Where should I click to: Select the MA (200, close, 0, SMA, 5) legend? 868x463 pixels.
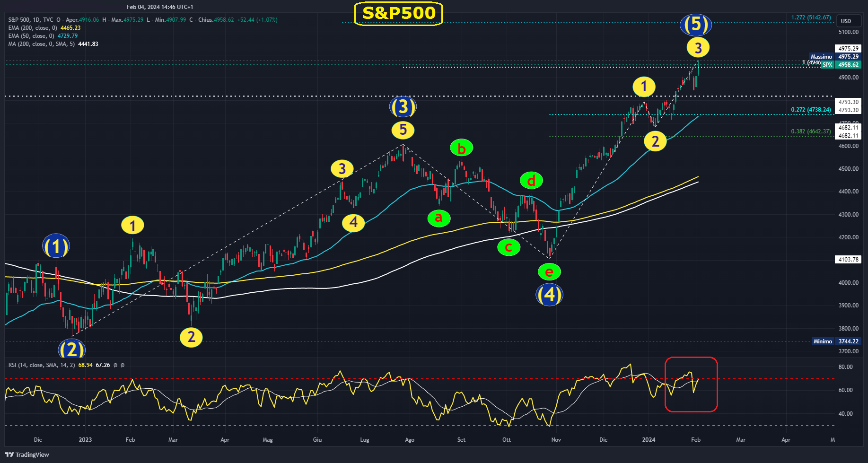[42, 44]
